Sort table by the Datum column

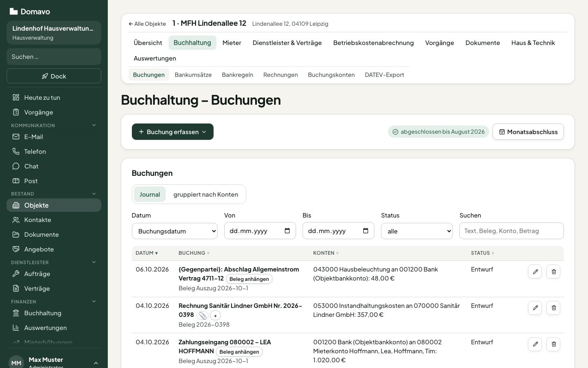[147, 253]
